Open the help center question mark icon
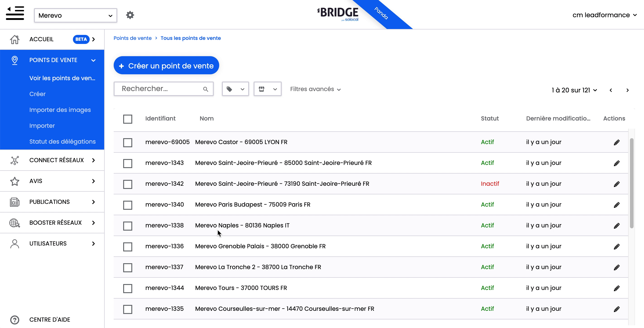Image resolution: width=644 pixels, height=328 pixels. tap(14, 320)
